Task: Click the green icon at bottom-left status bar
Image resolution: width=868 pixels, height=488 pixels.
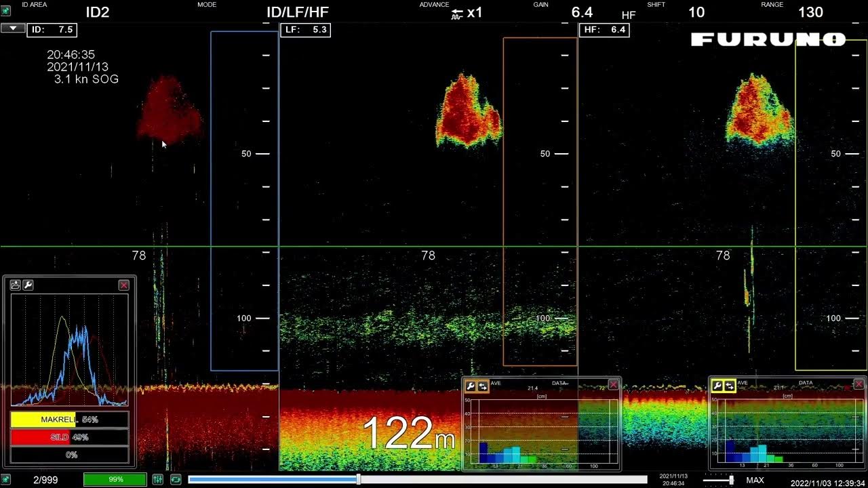Action: click(x=5, y=480)
